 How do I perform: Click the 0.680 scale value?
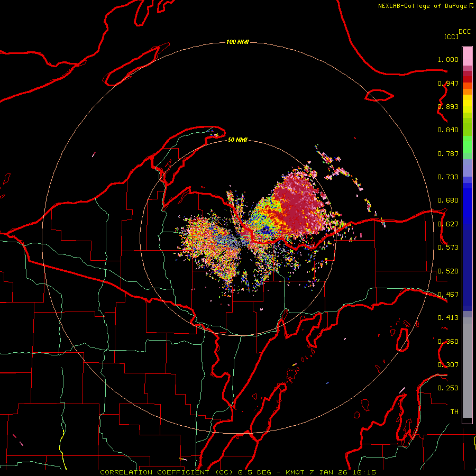(x=448, y=200)
